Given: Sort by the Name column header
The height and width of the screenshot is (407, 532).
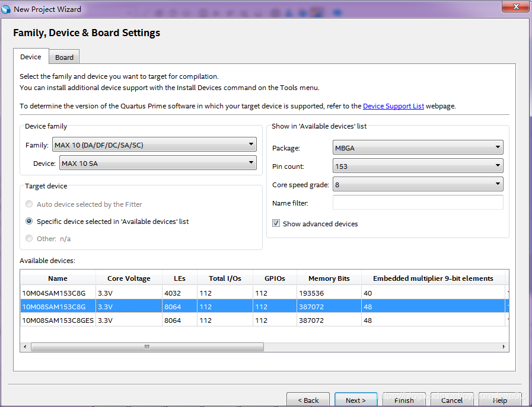Looking at the screenshot, I should click(x=58, y=278).
